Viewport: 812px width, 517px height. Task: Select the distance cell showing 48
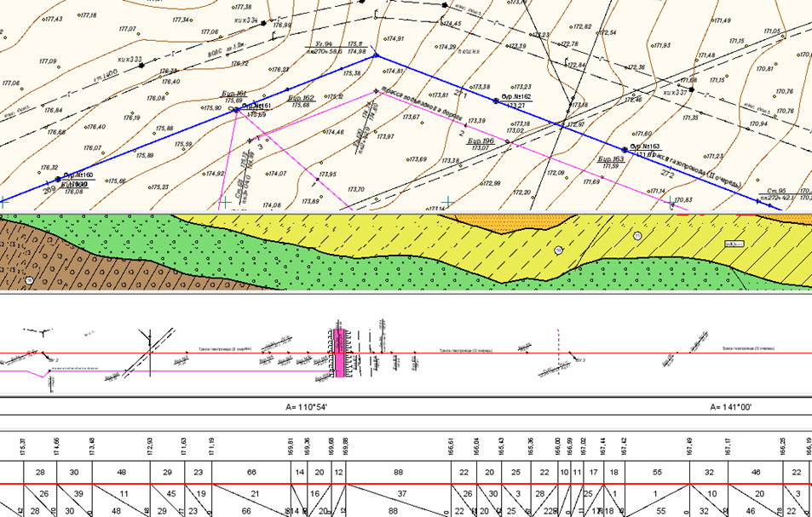coord(121,472)
